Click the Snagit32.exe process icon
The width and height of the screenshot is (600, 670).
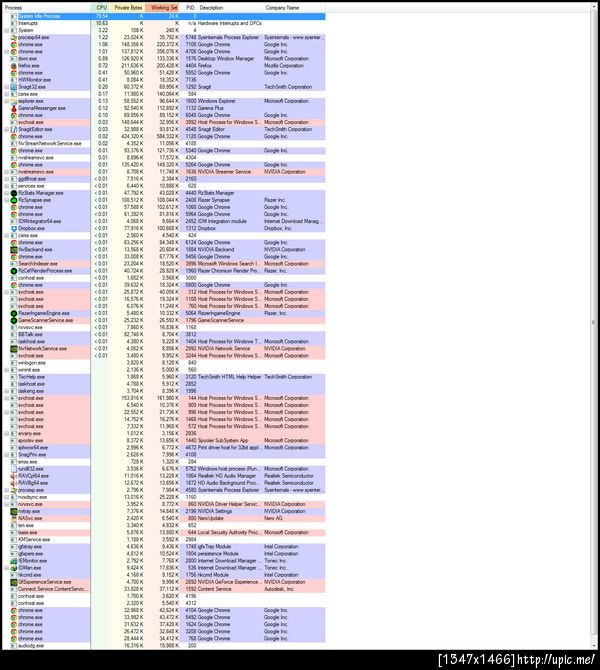14,87
